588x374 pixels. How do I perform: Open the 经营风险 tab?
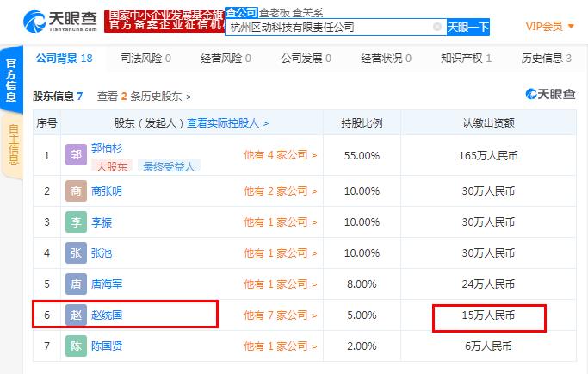226,59
